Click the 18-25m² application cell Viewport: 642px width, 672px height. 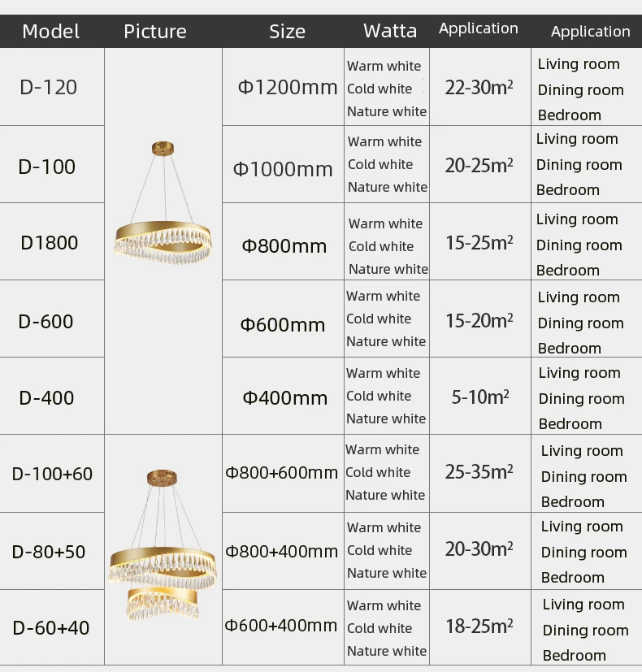[x=479, y=626]
